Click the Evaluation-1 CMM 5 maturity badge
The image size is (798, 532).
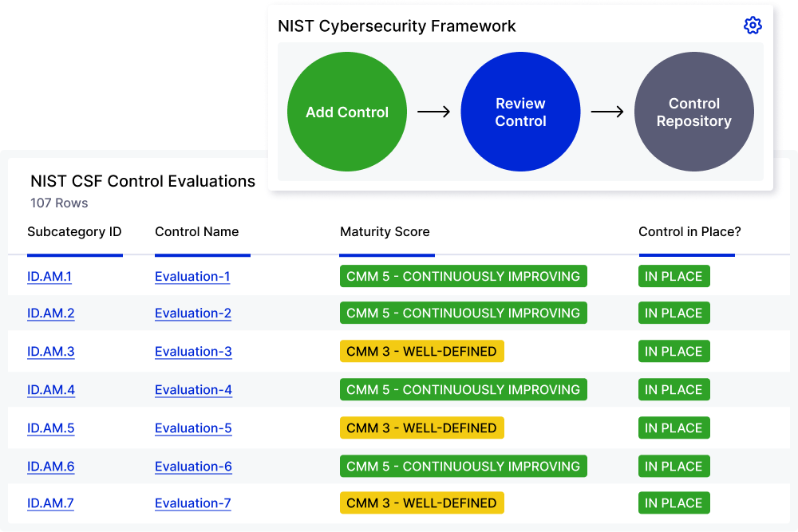[x=463, y=277]
